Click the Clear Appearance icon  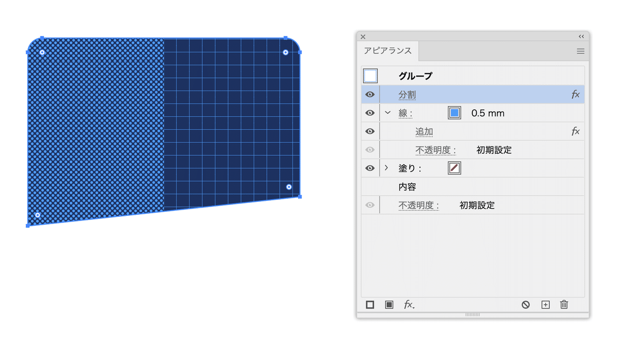point(526,305)
